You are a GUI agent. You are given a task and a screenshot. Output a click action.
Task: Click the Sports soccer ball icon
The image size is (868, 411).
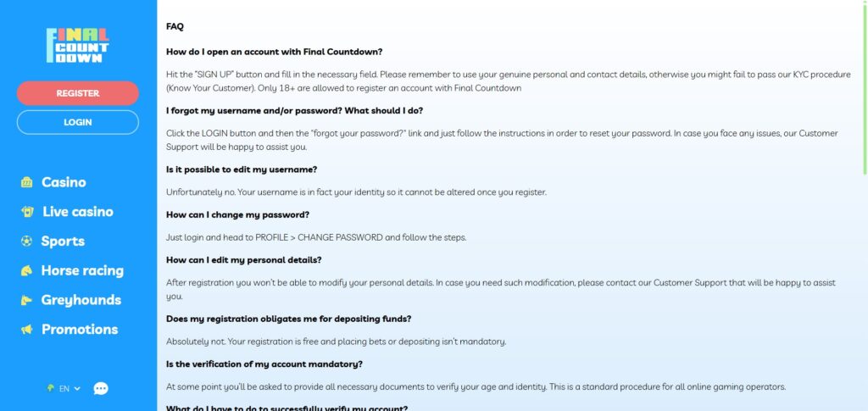click(x=26, y=242)
